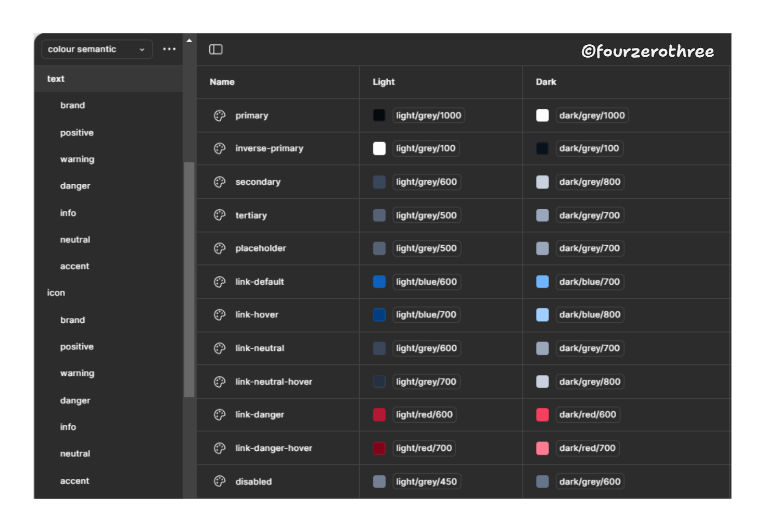Select the tertiary variable name
The height and width of the screenshot is (532, 765).
251,215
